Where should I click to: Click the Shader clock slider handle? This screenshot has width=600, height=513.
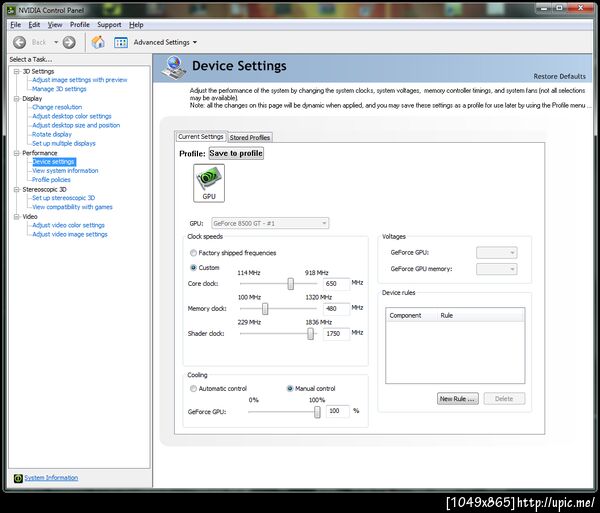point(310,334)
